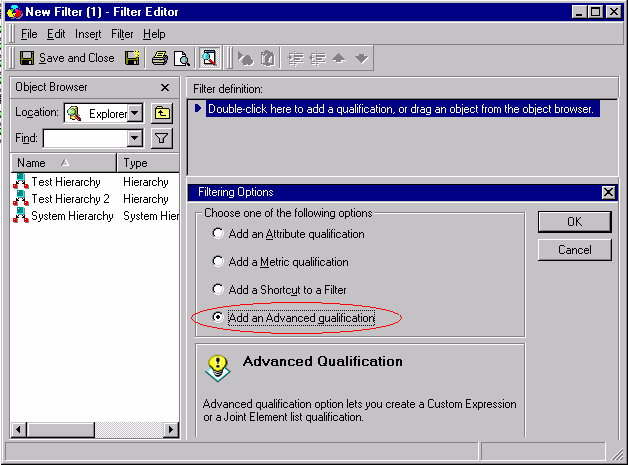The height and width of the screenshot is (465, 628).
Task: Click the Save and Close toolbar button
Action: pyautogui.click(x=67, y=58)
